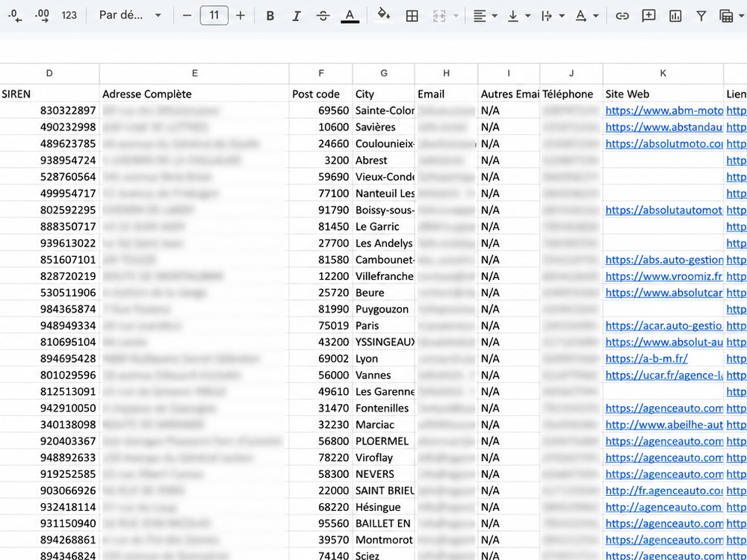The width and height of the screenshot is (747, 560).
Task: Expand text wrapping dropdown arrow
Action: [x=562, y=16]
